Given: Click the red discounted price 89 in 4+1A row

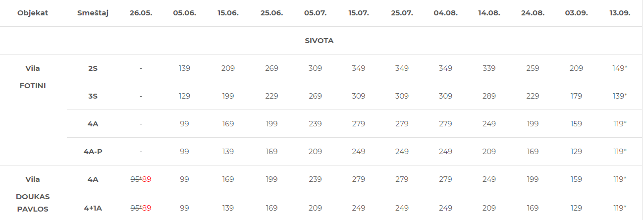Looking at the screenshot, I should pos(147,208).
